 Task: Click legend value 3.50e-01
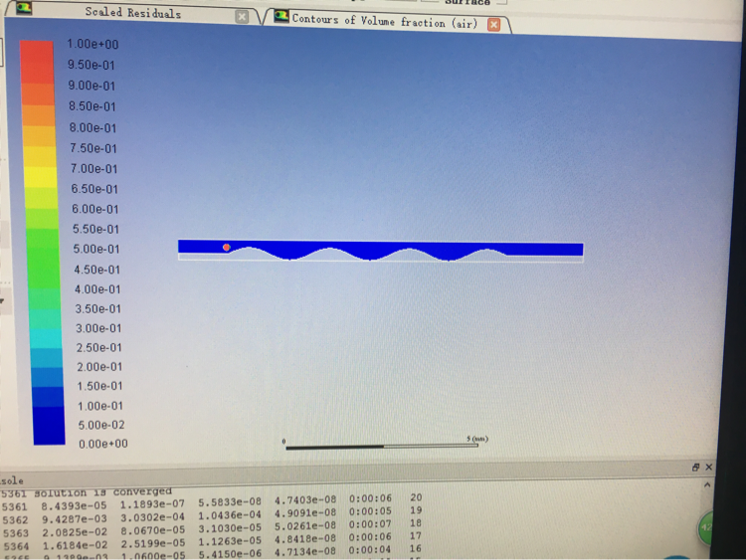[x=98, y=308]
